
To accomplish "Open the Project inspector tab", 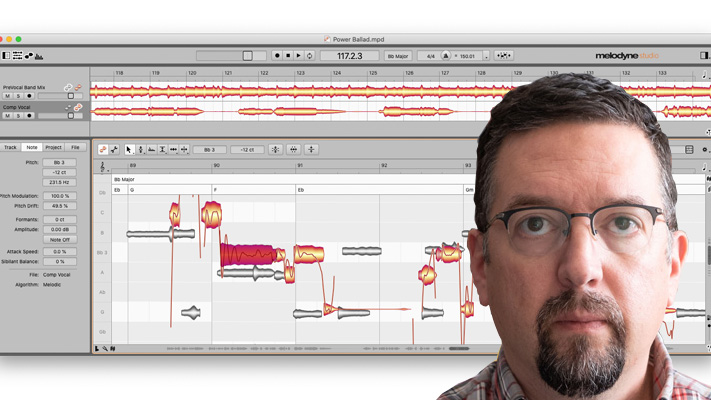I will click(x=54, y=147).
